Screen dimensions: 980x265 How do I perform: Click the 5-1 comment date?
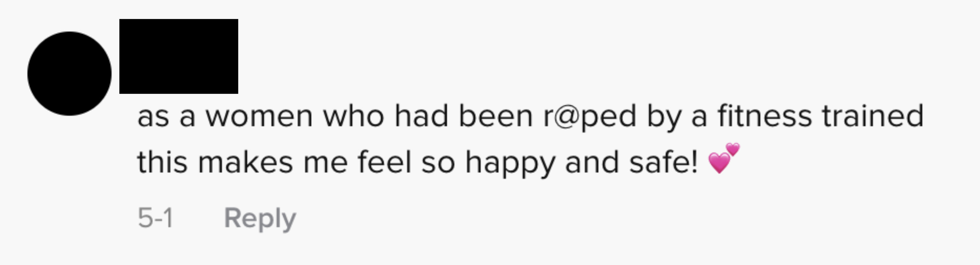pyautogui.click(x=155, y=218)
